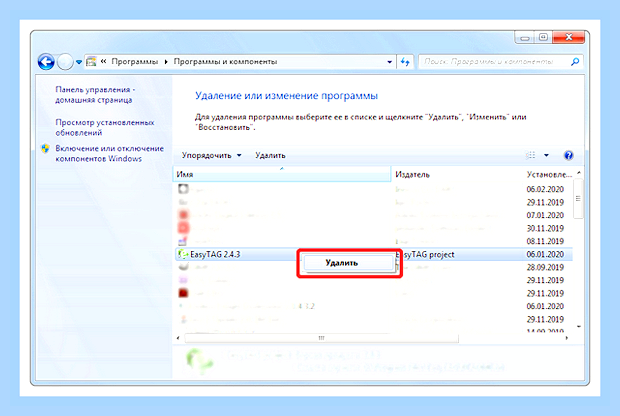Change view with the view icon
Image resolution: width=620 pixels, height=416 pixels.
(531, 155)
